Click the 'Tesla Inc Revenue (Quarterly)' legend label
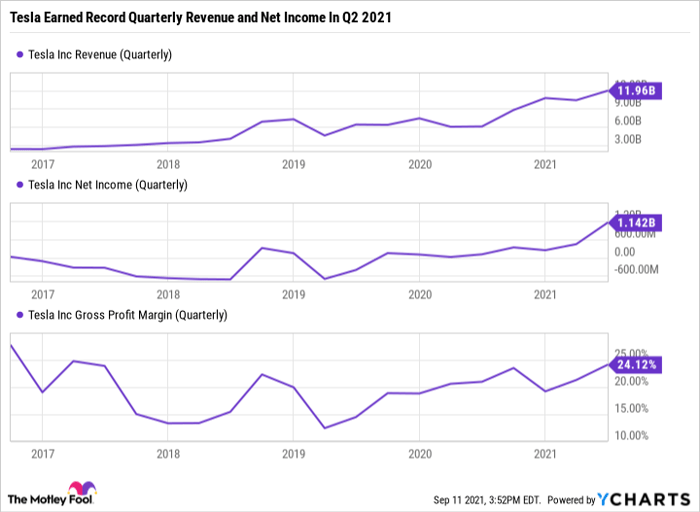Screen dimensions: 700x512 pyautogui.click(x=100, y=54)
